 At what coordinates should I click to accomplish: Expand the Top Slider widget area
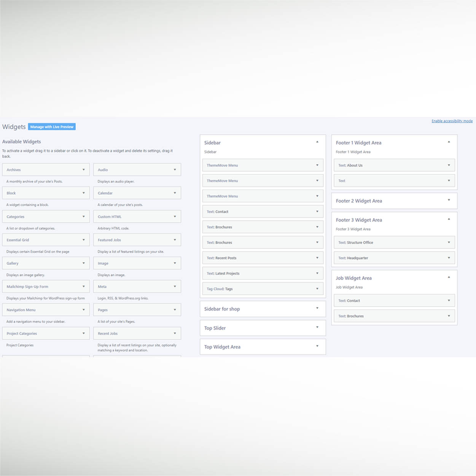[317, 327]
